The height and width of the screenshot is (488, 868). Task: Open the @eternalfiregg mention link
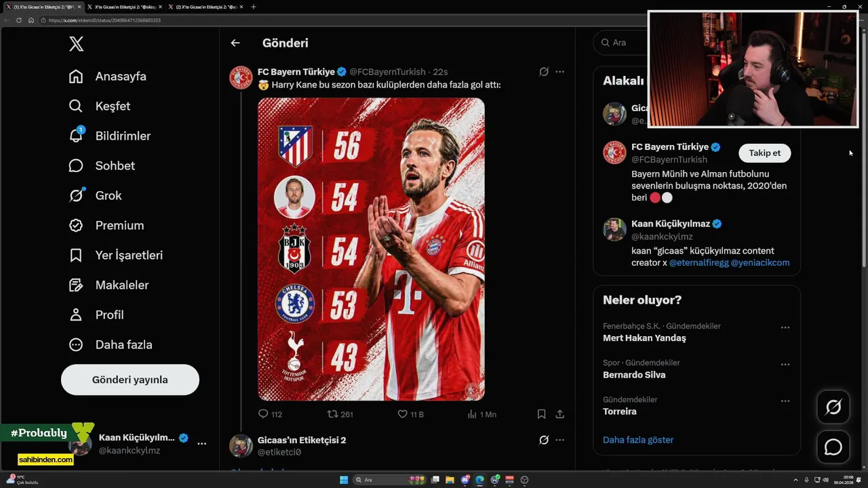(698, 262)
